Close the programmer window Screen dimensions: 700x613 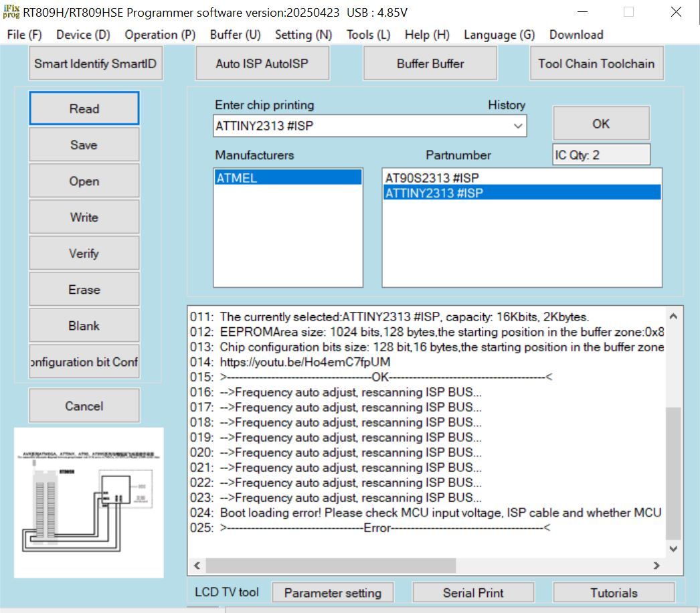[676, 12]
